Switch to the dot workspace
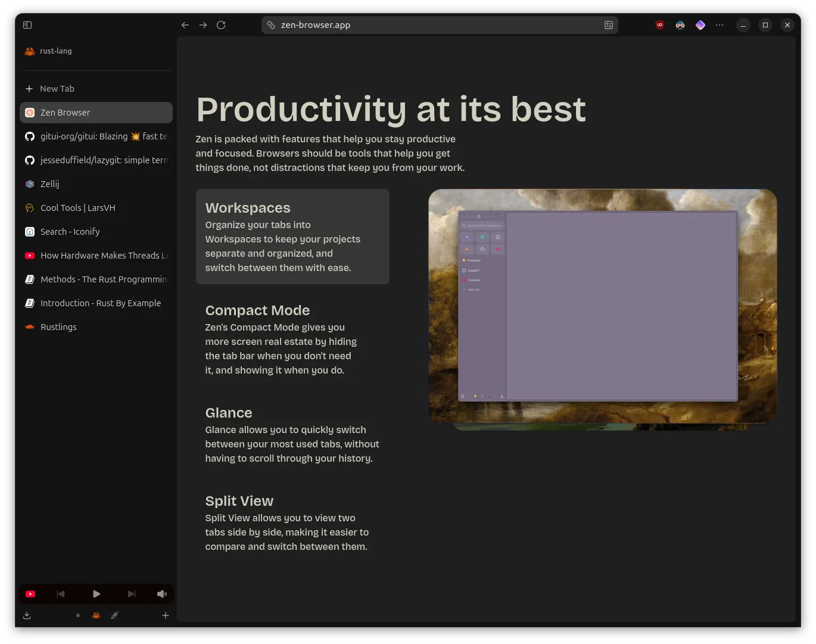The height and width of the screenshot is (644, 816). [x=78, y=615]
